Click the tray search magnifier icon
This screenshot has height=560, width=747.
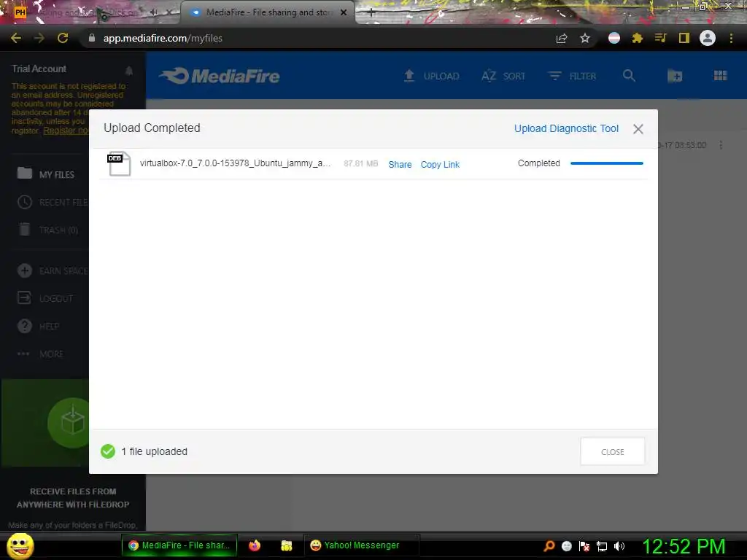(549, 546)
